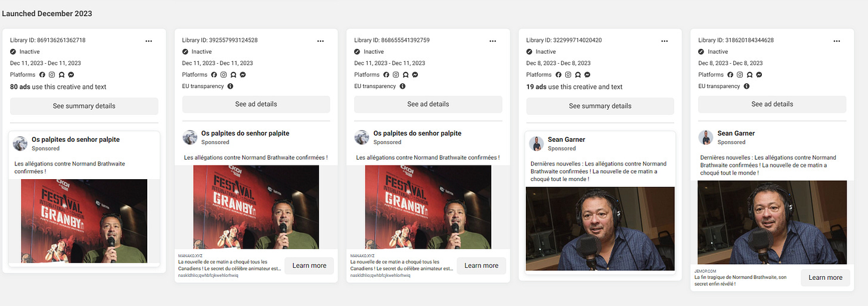Open three-dot menu for ad 868655541392759
The height and width of the screenshot is (306, 868).
(x=492, y=40)
